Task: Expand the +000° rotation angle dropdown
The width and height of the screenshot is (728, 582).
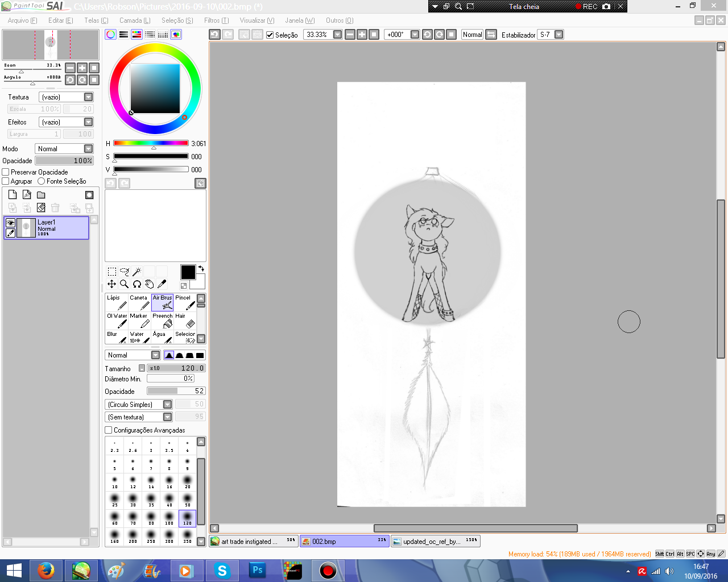Action: point(415,35)
